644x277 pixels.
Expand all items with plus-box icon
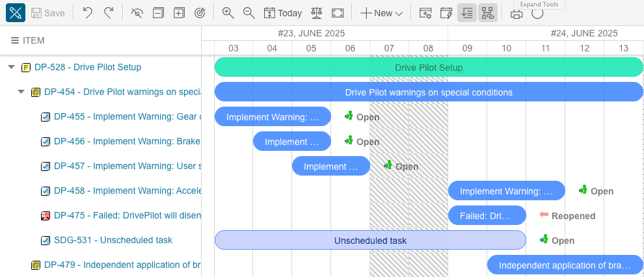pyautogui.click(x=179, y=13)
